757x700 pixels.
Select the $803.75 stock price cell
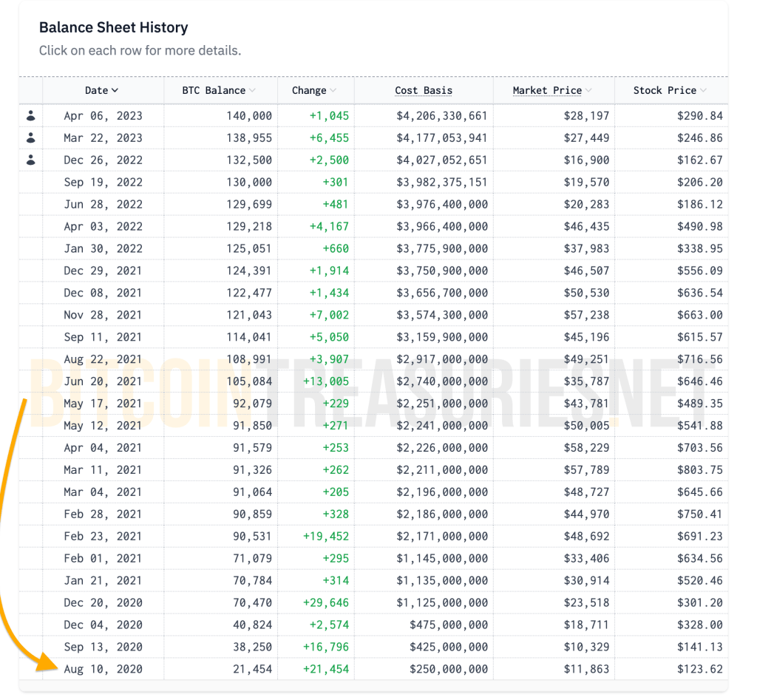[x=700, y=469]
